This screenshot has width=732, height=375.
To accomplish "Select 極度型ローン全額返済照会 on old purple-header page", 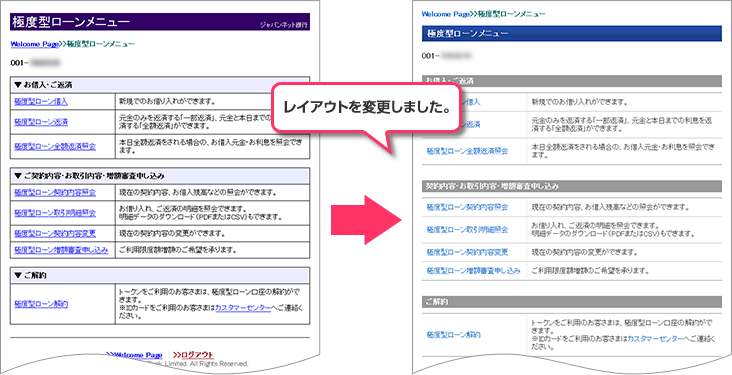I will pyautogui.click(x=55, y=146).
